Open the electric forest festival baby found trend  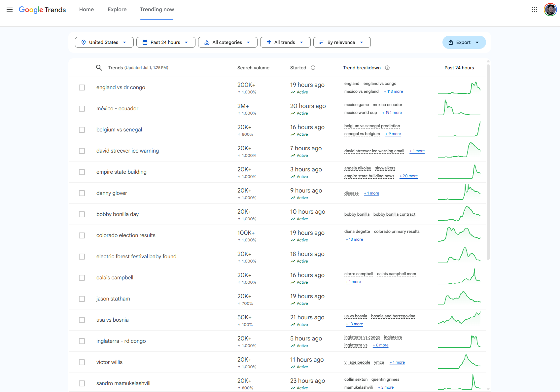[136, 257]
